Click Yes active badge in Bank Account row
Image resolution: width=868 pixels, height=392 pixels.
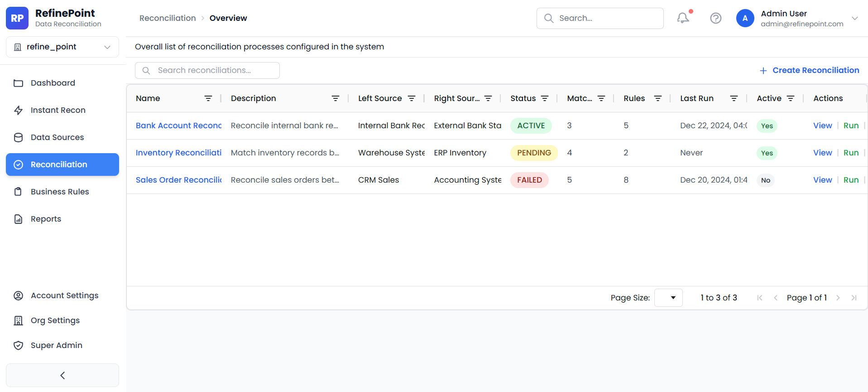(x=767, y=126)
